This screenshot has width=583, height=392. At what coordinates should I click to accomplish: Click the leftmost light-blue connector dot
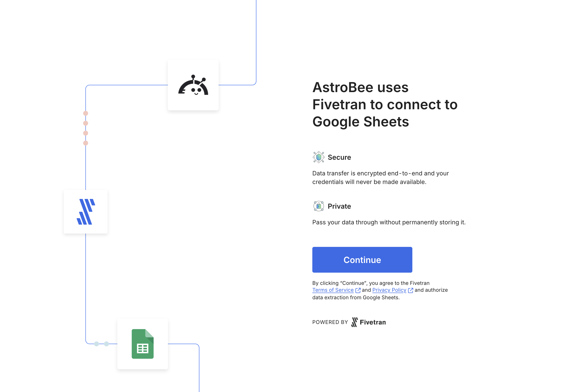pyautogui.click(x=97, y=344)
